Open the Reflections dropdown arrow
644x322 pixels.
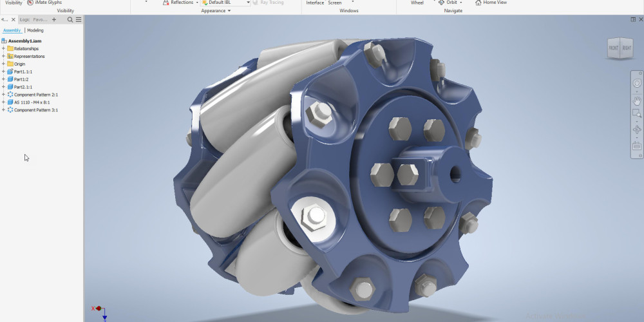[197, 3]
